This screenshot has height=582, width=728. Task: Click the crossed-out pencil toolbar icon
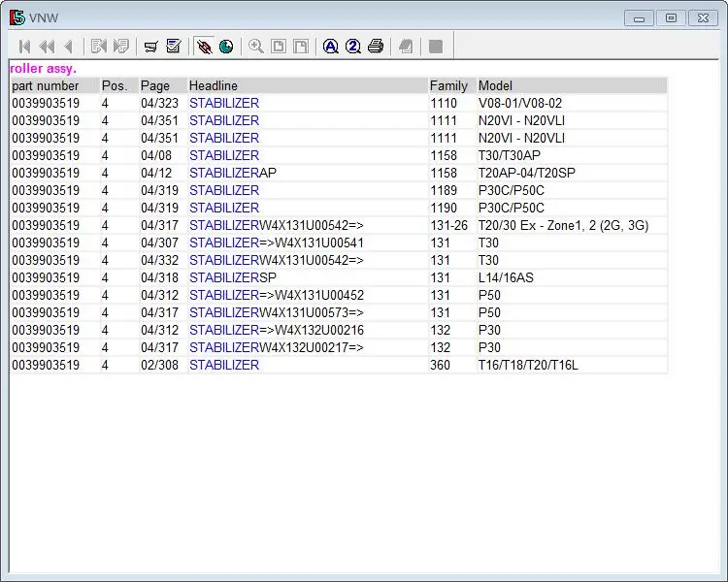click(x=204, y=47)
